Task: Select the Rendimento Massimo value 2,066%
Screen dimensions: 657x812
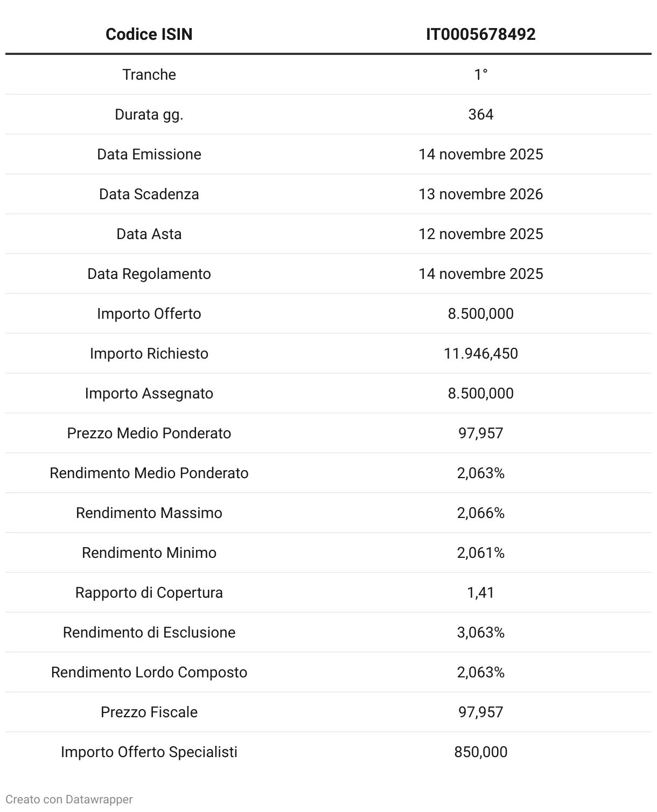Action: [480, 513]
